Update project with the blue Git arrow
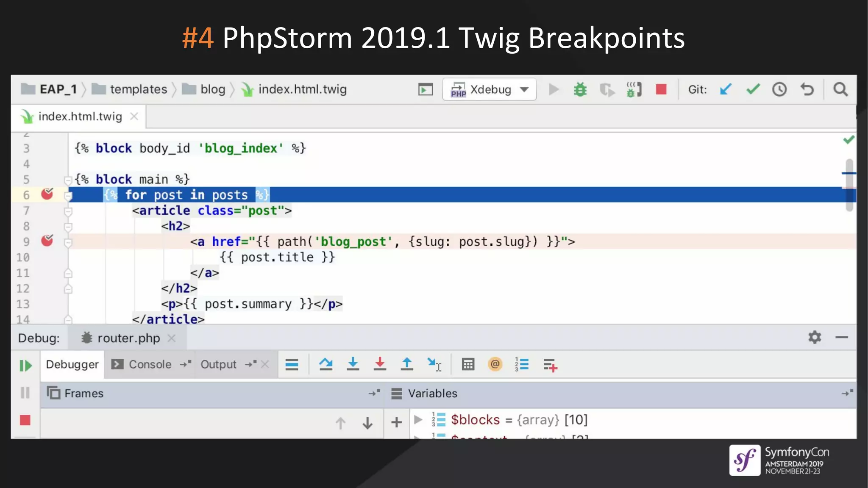 click(x=726, y=89)
